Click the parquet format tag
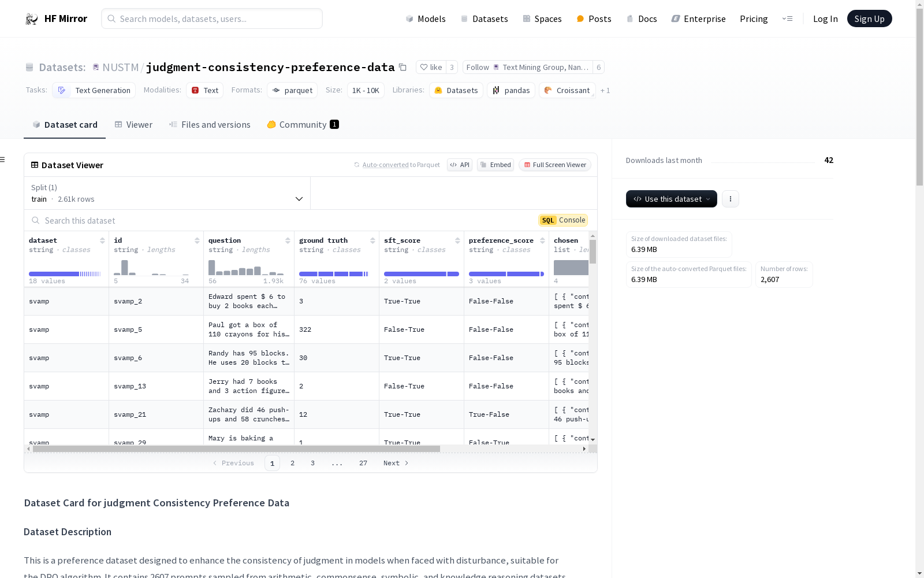The image size is (924, 578). pyautogui.click(x=292, y=90)
